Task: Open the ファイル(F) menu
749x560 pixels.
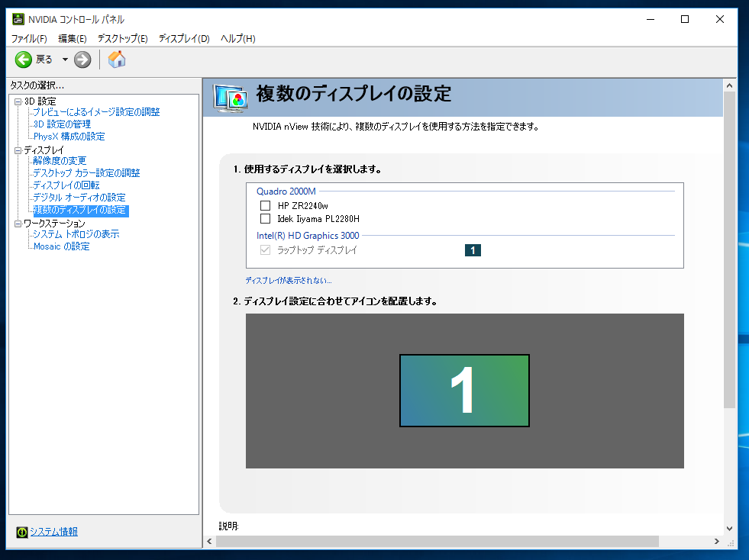Action: point(29,39)
